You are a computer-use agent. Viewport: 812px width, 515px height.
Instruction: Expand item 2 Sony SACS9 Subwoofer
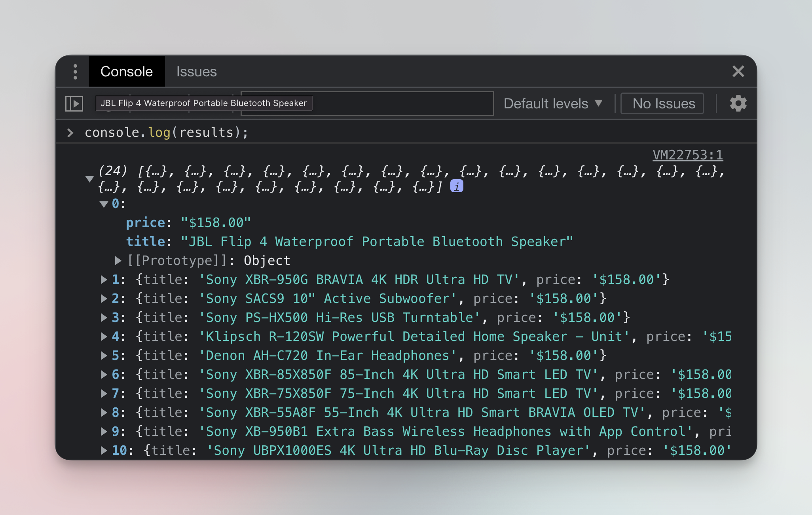tap(104, 299)
